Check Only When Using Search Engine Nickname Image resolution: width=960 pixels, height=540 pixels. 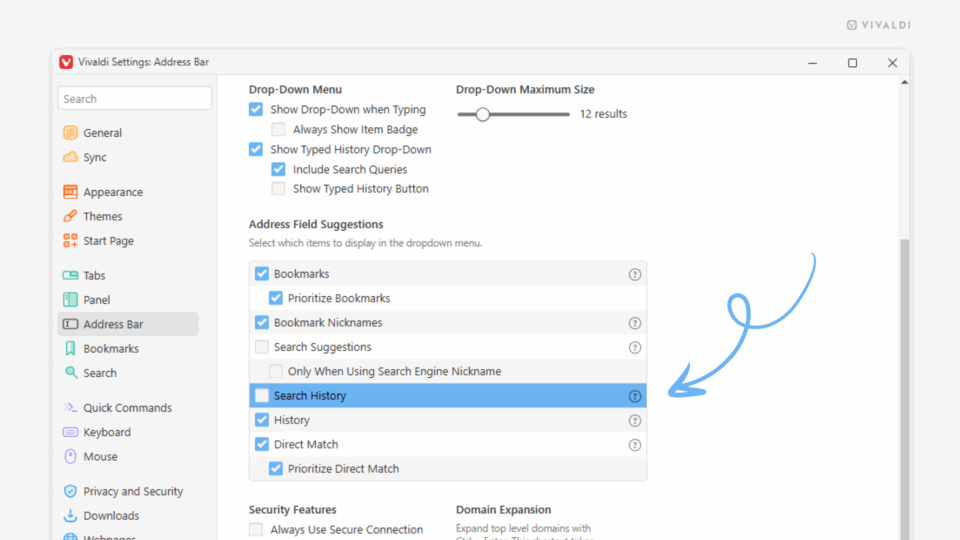(276, 371)
